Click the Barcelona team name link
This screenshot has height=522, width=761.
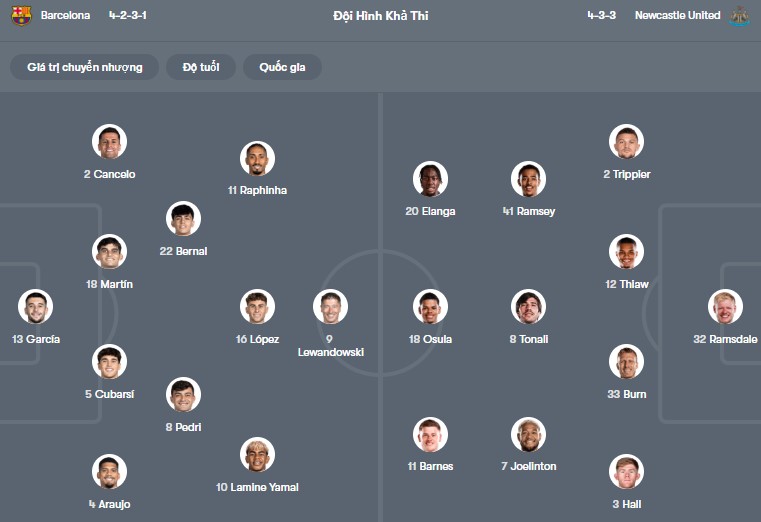click(65, 16)
